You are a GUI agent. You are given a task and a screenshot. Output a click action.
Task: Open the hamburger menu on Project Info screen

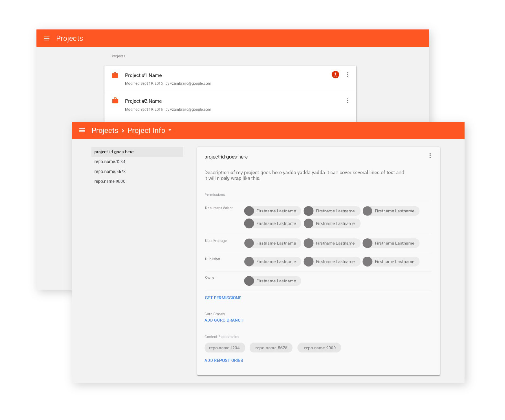pos(82,130)
